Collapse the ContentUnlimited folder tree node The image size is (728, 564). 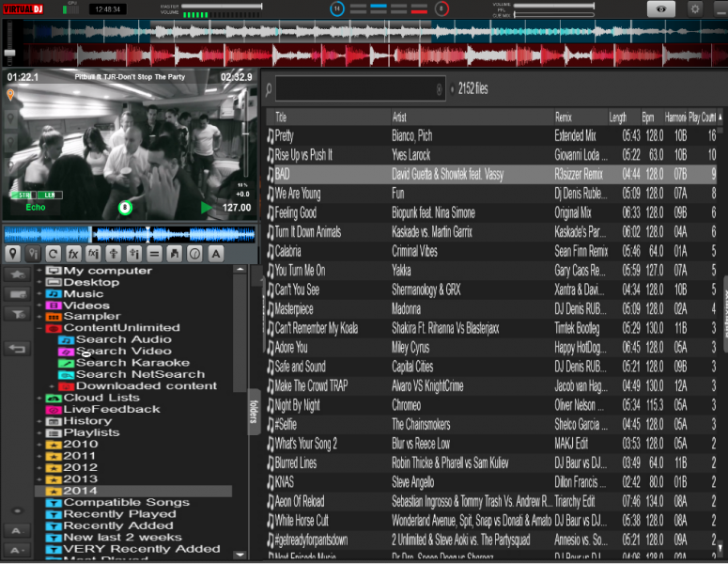point(40,328)
